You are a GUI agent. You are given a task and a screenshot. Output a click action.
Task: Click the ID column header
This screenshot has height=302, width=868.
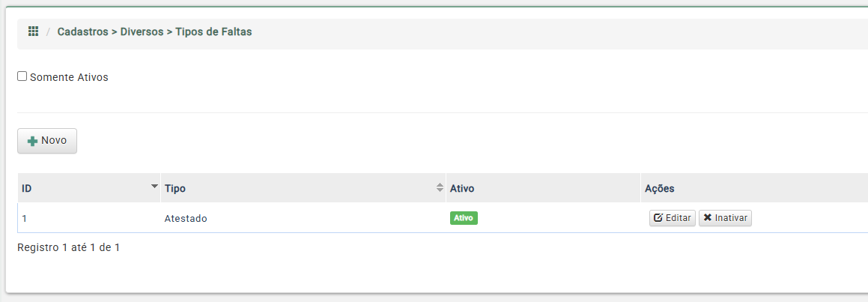tap(89, 188)
